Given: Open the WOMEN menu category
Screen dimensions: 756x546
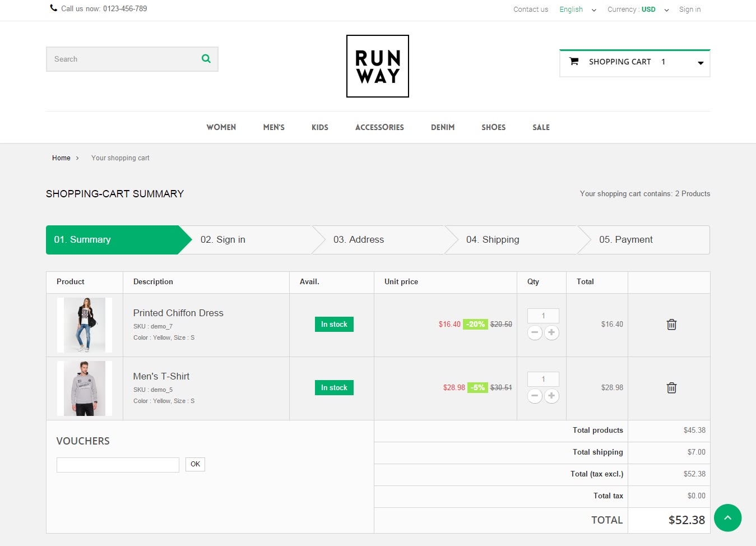Looking at the screenshot, I should pos(221,127).
